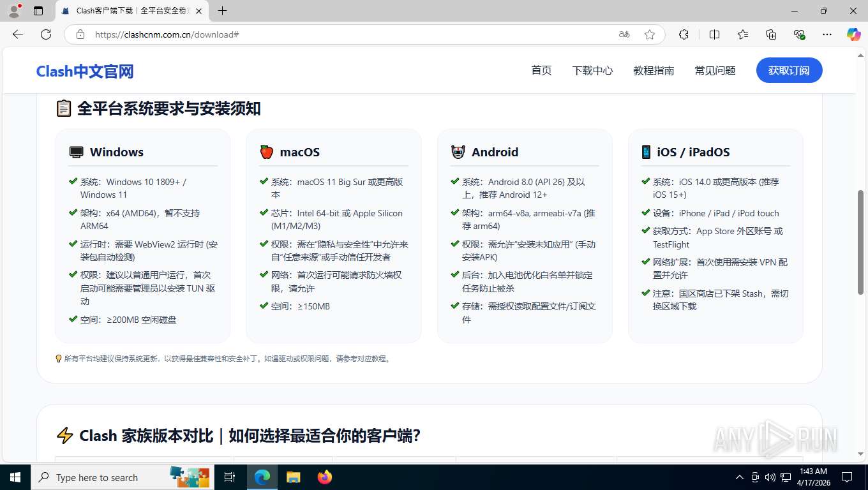Open browser profile avatar
Screen dimensions: 868x490
[14, 11]
